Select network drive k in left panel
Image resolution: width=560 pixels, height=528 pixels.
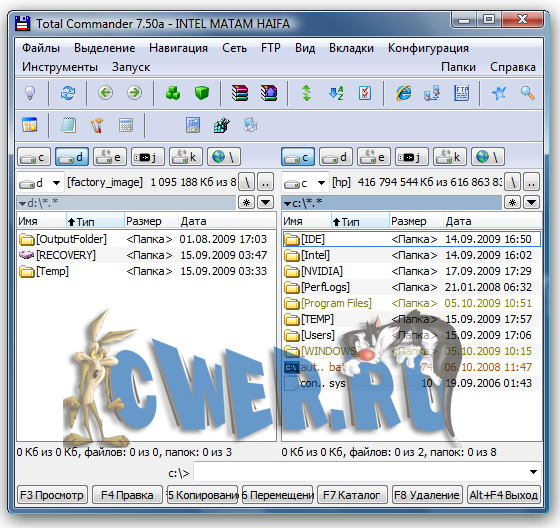point(186,157)
